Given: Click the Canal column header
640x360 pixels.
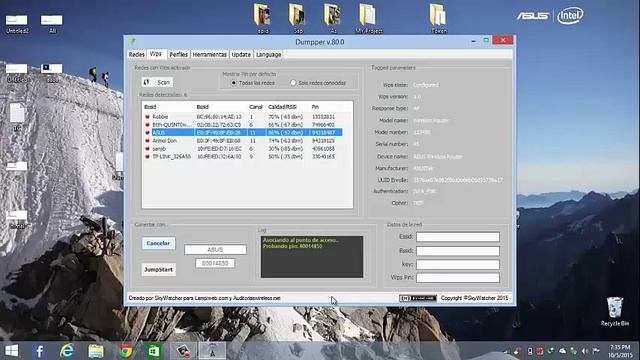Looking at the screenshot, I should click(256, 107).
